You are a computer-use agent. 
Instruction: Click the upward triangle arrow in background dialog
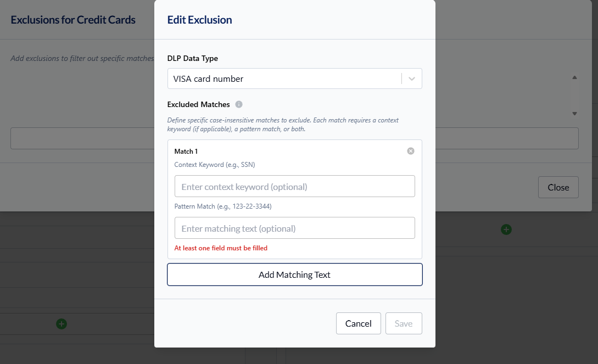pyautogui.click(x=574, y=78)
